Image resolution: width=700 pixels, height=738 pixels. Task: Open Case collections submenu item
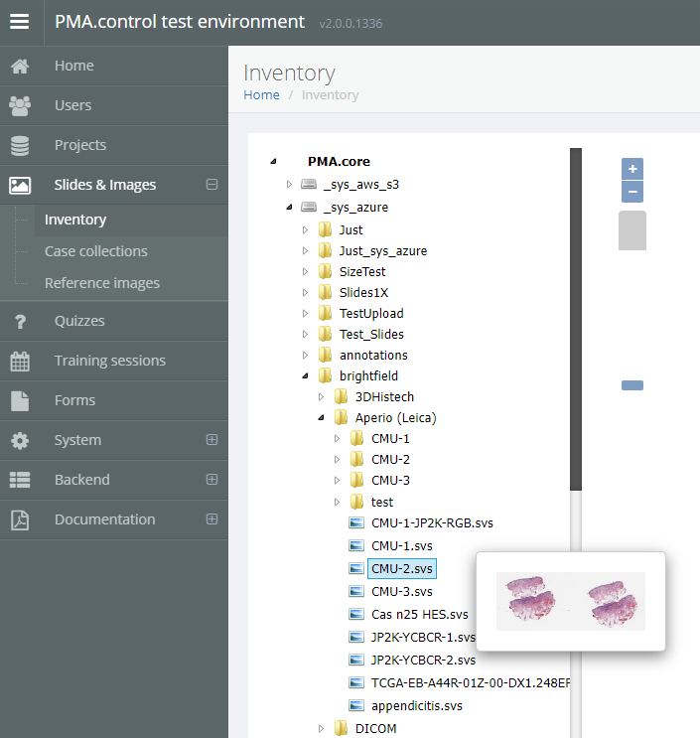[95, 251]
